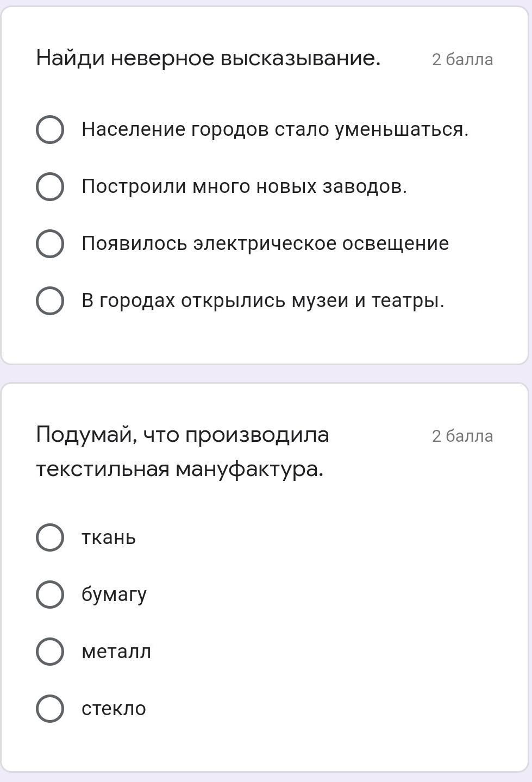Click «2 балла» label of the textile question

462,436
